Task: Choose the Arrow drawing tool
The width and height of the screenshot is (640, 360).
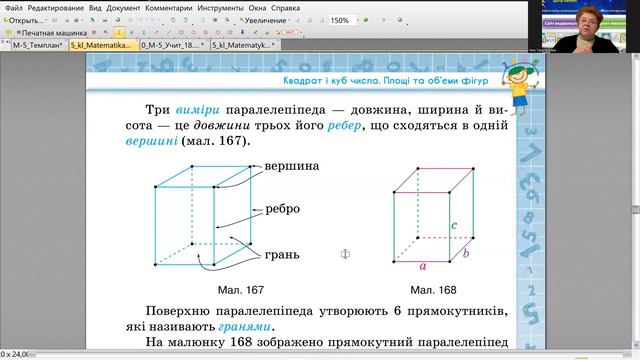Action: click(x=156, y=32)
